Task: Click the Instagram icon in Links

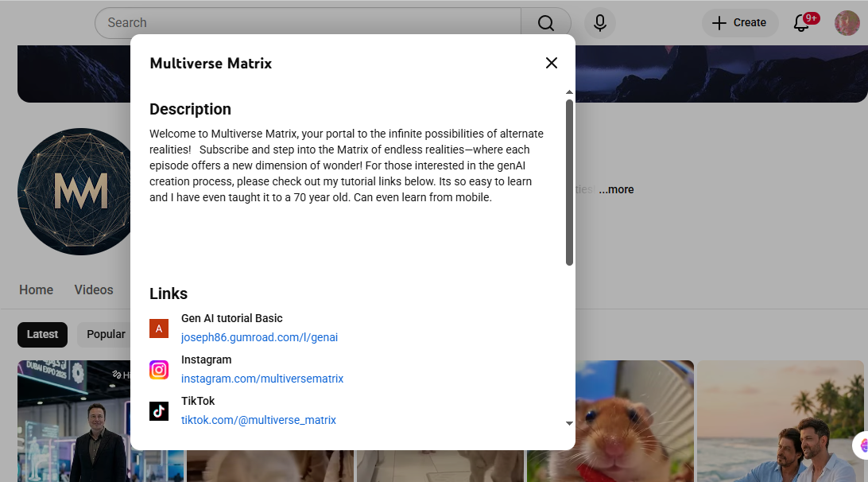Action: pos(159,370)
